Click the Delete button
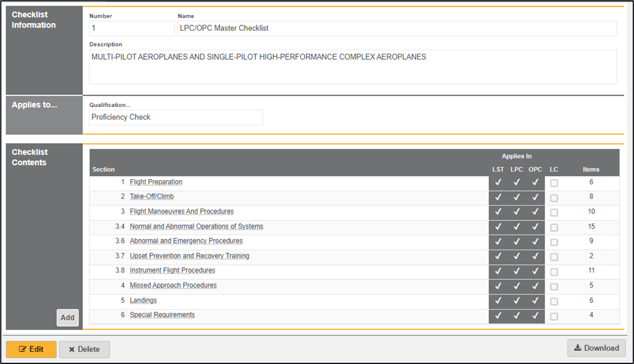Image resolution: width=634 pixels, height=364 pixels. point(84,349)
